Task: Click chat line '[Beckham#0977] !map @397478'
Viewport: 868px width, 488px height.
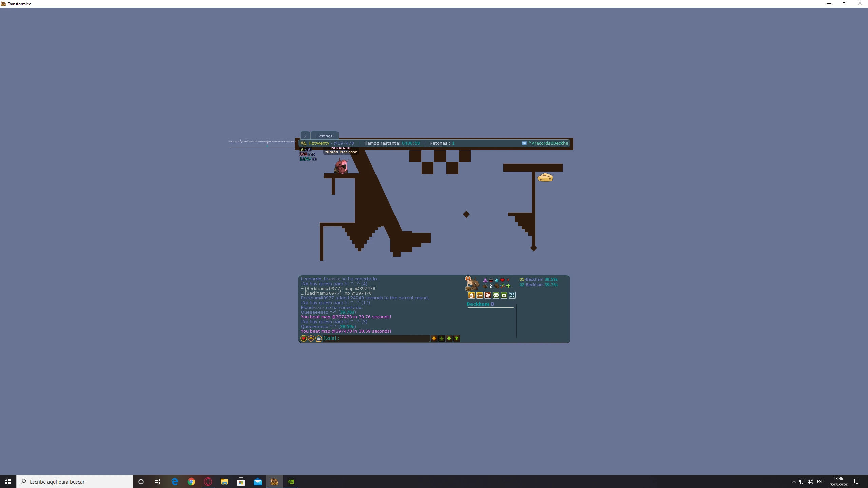Action: pos(338,289)
